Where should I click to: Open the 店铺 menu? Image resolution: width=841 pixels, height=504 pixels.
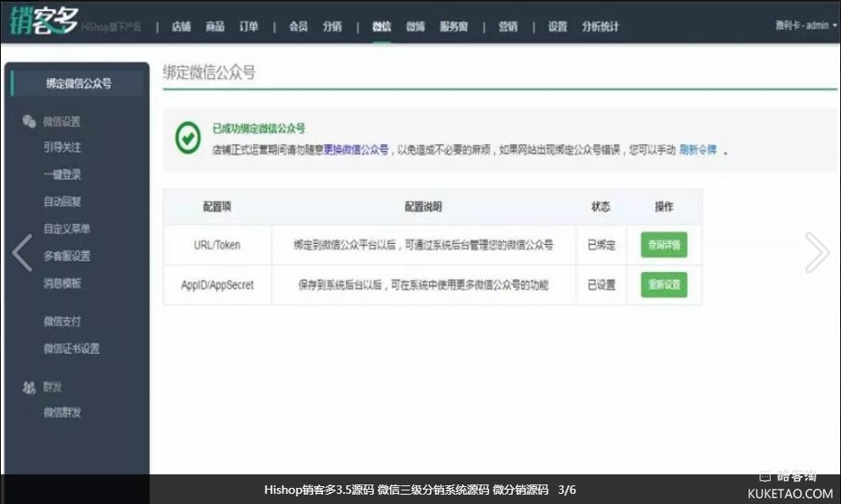pyautogui.click(x=181, y=26)
